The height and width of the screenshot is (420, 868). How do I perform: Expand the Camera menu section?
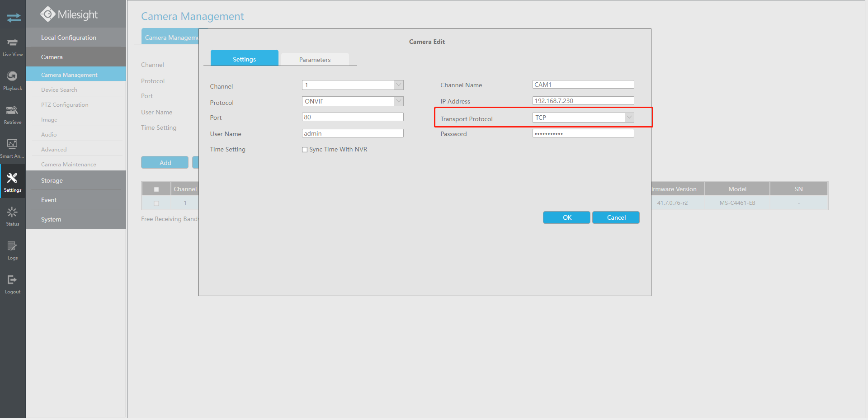[x=76, y=57]
